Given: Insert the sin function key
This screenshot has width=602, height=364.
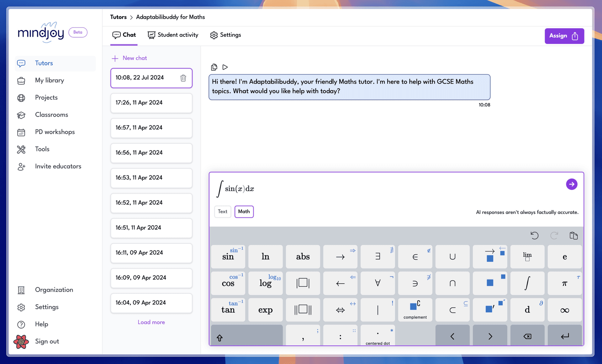Looking at the screenshot, I should click(x=228, y=257).
